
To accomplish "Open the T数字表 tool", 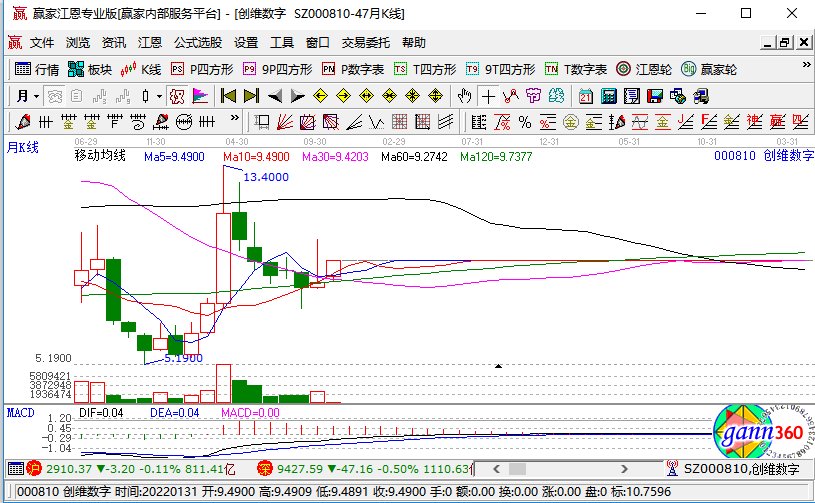I will 576,69.
